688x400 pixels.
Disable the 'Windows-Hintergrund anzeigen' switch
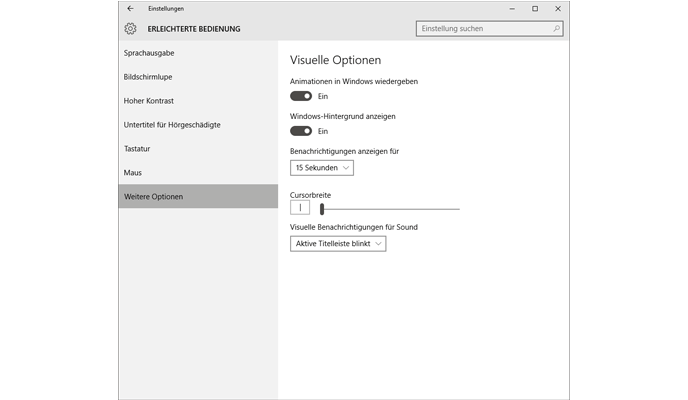(x=301, y=131)
